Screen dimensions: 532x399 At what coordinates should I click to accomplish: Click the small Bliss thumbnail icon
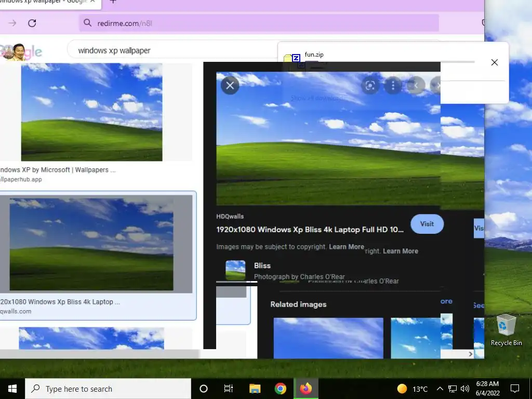point(235,270)
